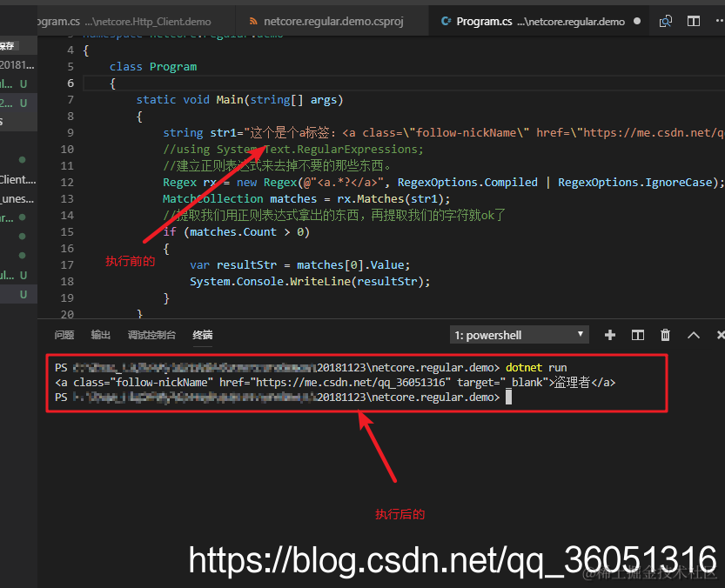
Task: Click 'static void Main' on line 7
Action: pyautogui.click(x=190, y=100)
